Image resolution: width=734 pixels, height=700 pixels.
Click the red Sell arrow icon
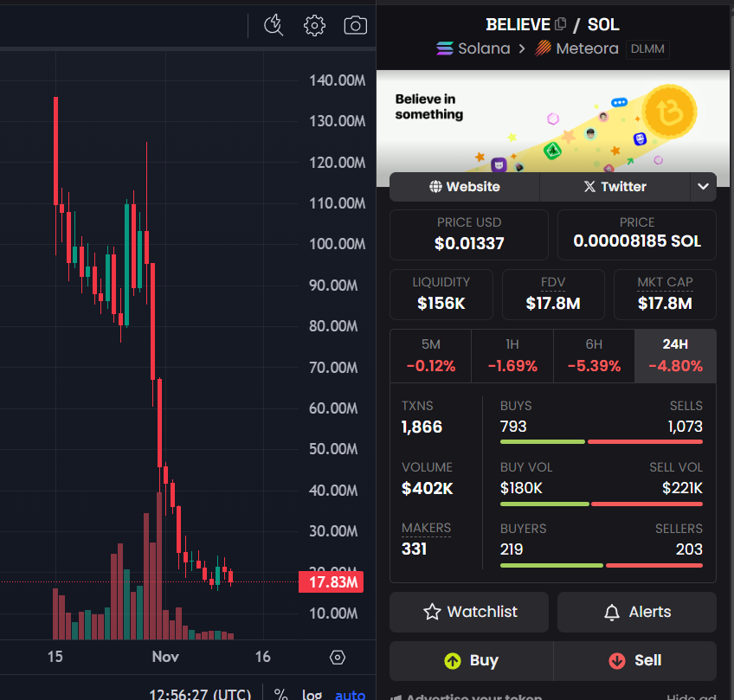coord(617,661)
